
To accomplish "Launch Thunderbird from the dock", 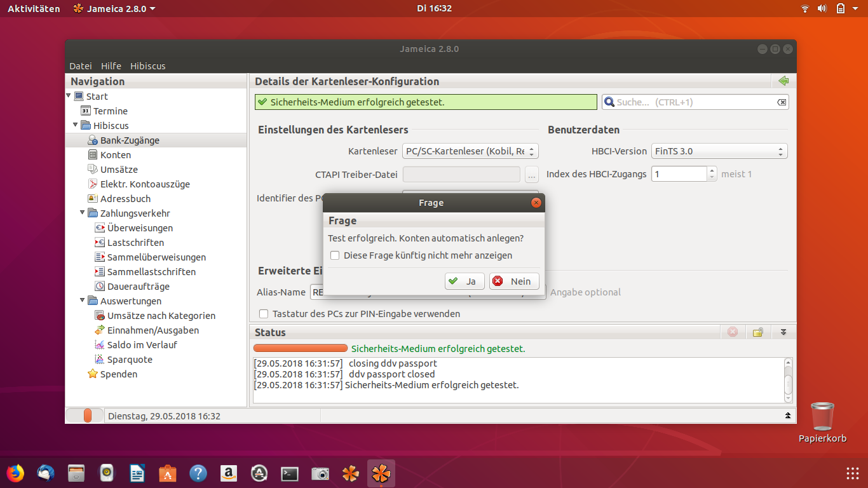I will click(45, 473).
